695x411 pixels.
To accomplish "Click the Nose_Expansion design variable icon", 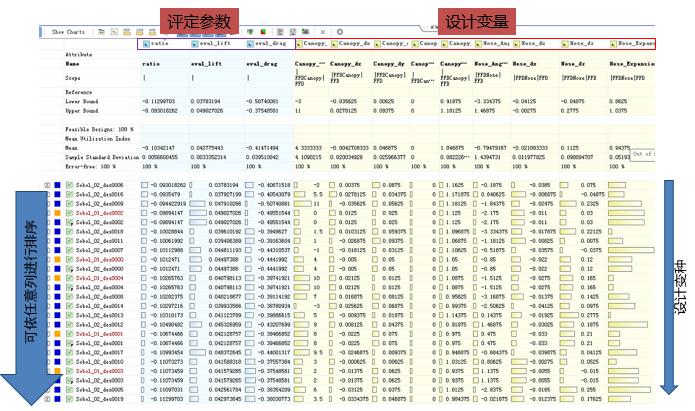I will [x=613, y=43].
